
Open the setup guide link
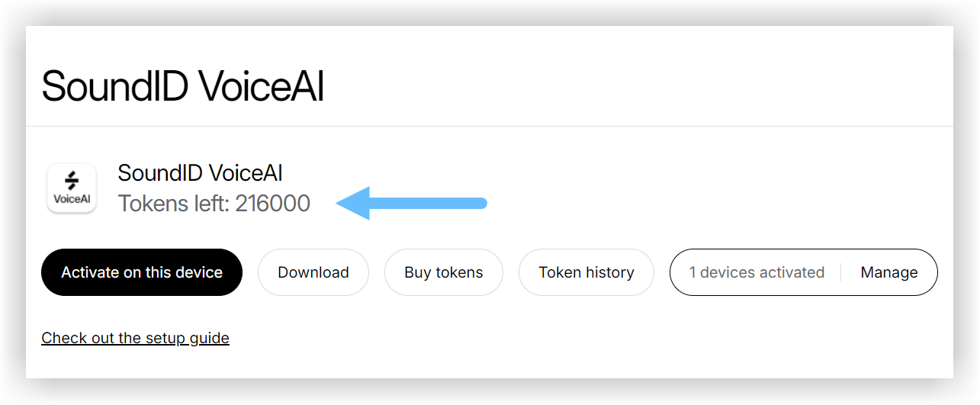click(x=135, y=338)
